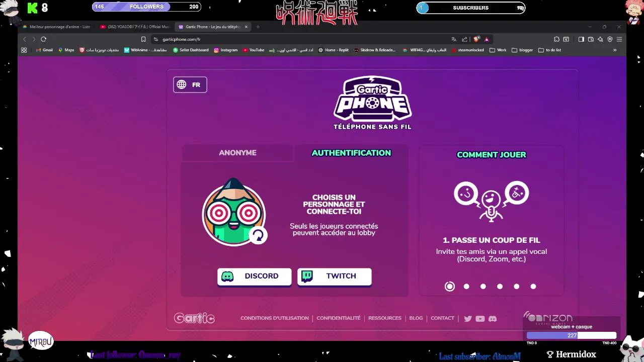Open YouTube bookmark
This screenshot has height=362, width=644.
pos(253,50)
